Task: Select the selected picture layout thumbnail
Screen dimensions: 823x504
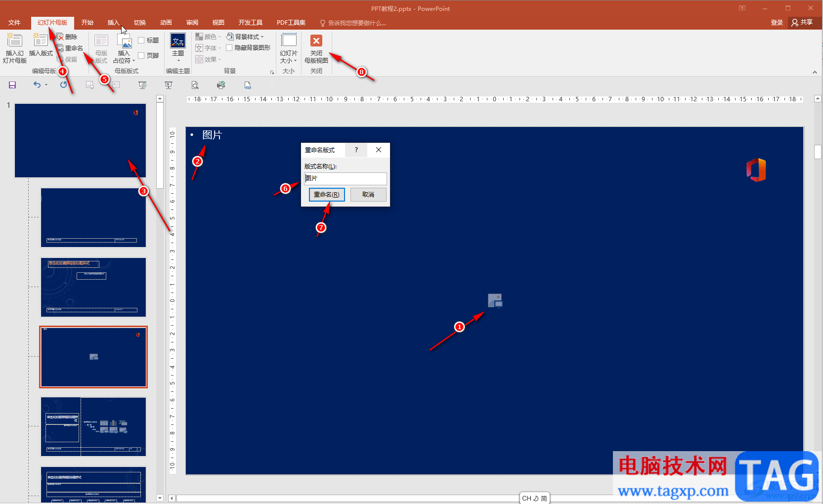Action: (93, 357)
